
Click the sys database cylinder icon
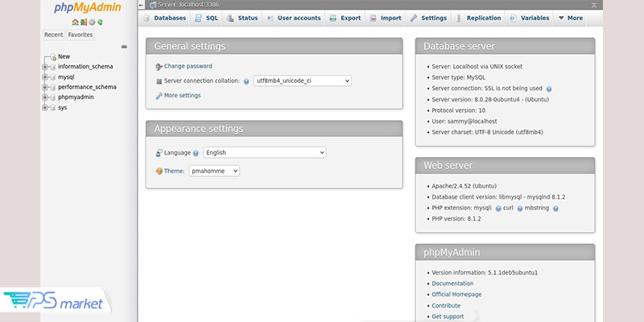(x=52, y=108)
